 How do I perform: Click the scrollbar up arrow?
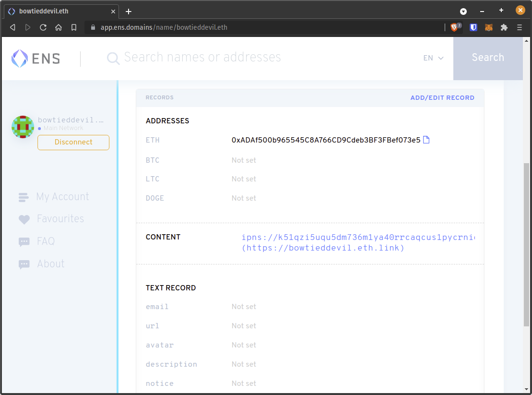[x=526, y=41]
